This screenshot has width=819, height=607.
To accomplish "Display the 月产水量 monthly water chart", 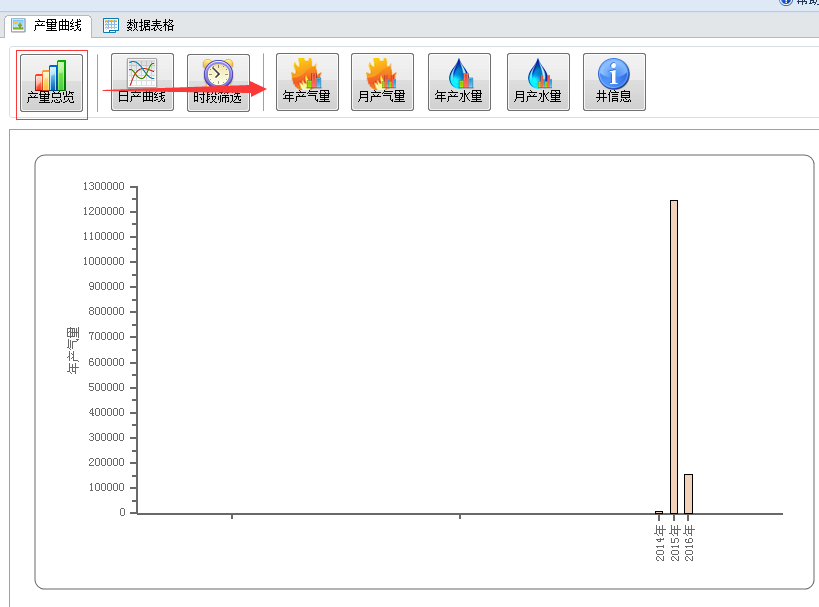I will (538, 82).
